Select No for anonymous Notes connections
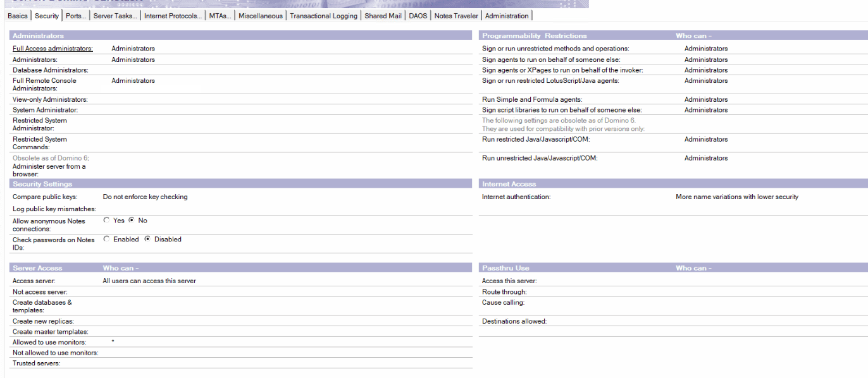This screenshot has height=378, width=868. click(x=132, y=221)
